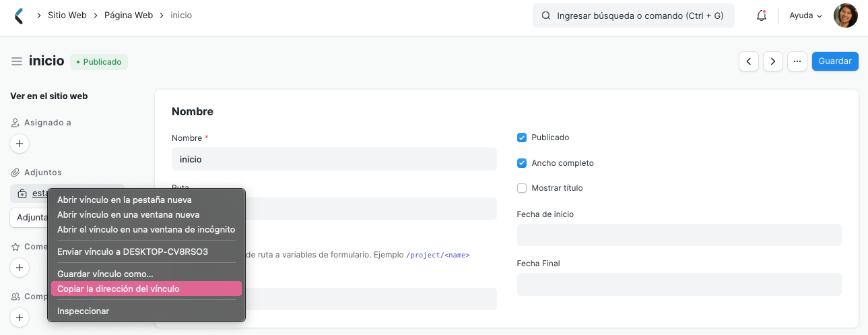Open the Página Web breadcrumb
This screenshot has height=335, width=868.
click(x=129, y=15)
